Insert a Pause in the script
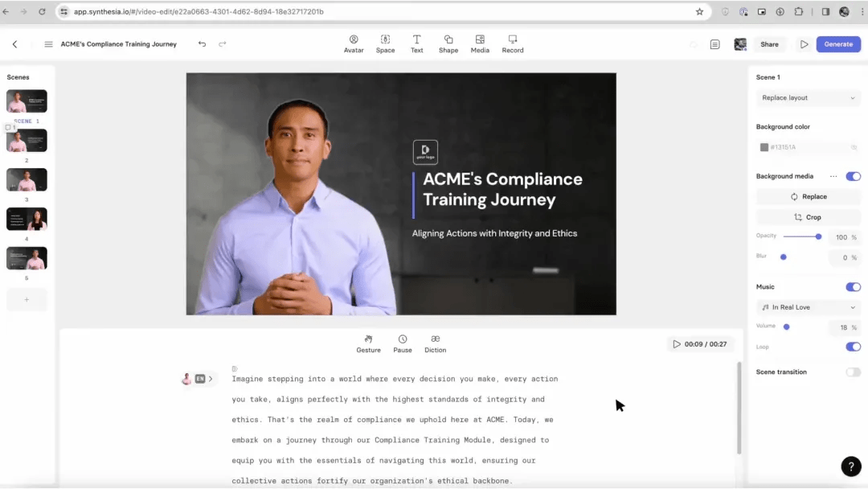The height and width of the screenshot is (489, 868). click(403, 343)
